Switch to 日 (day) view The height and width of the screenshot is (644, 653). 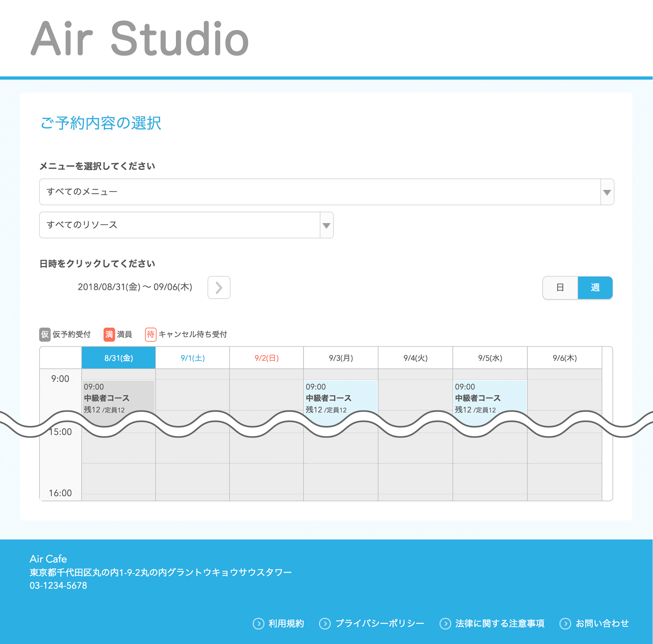click(x=560, y=288)
